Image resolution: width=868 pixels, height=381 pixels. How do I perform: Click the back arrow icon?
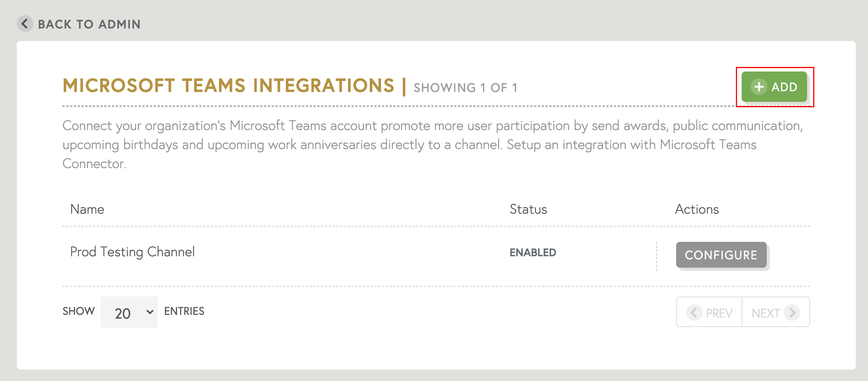(x=25, y=24)
